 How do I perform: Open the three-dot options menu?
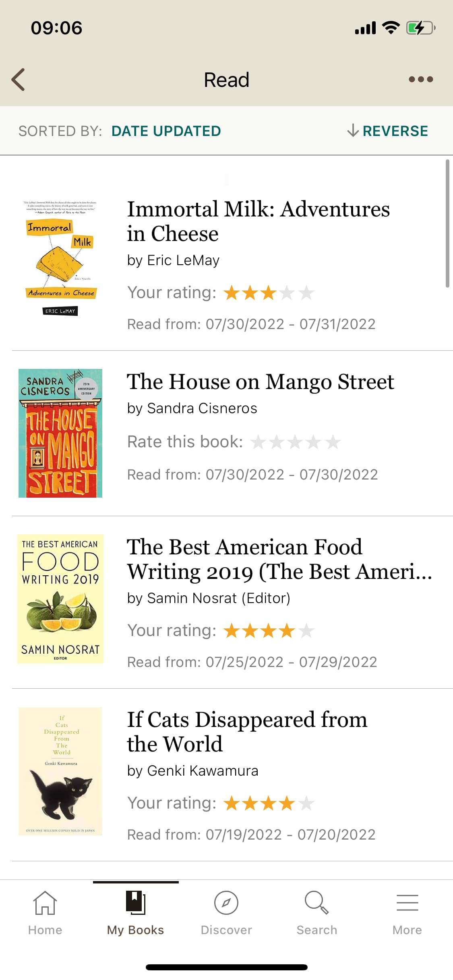420,79
